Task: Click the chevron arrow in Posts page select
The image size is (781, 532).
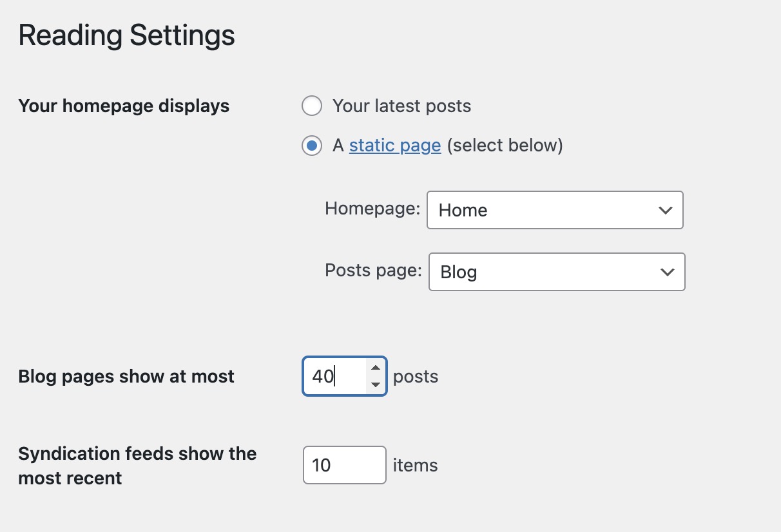Action: pos(667,272)
